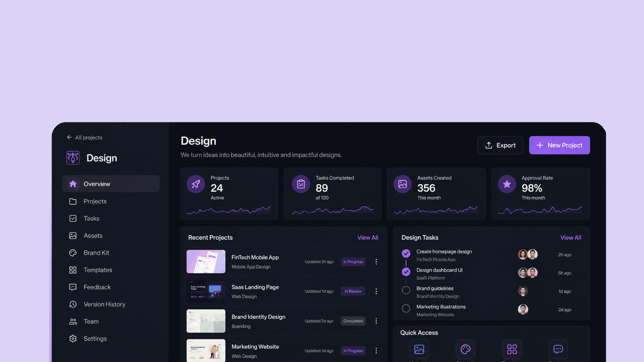Uncheck the Create homepage design task
The width and height of the screenshot is (644, 362).
(406, 253)
